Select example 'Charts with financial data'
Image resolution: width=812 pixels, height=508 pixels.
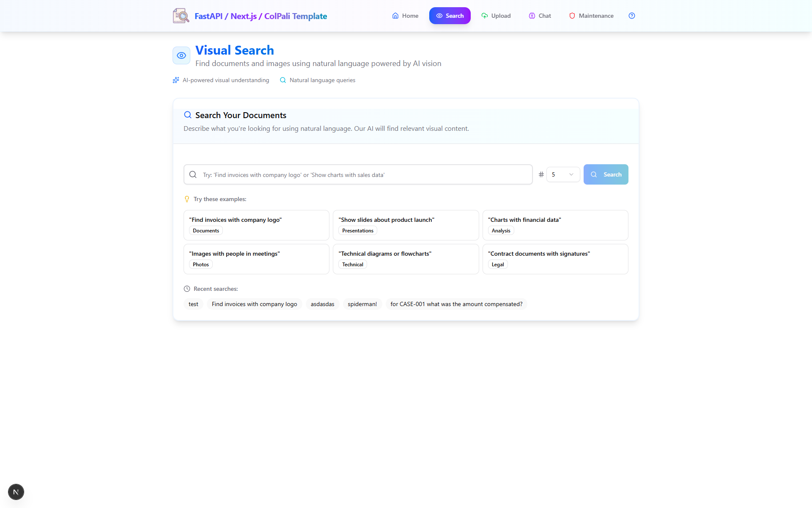coord(555,225)
